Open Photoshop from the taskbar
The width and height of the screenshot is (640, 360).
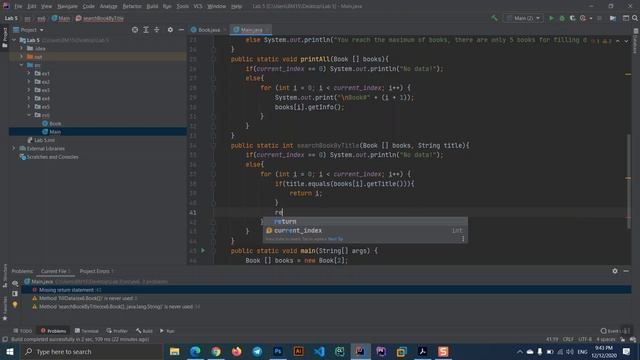click(x=278, y=351)
